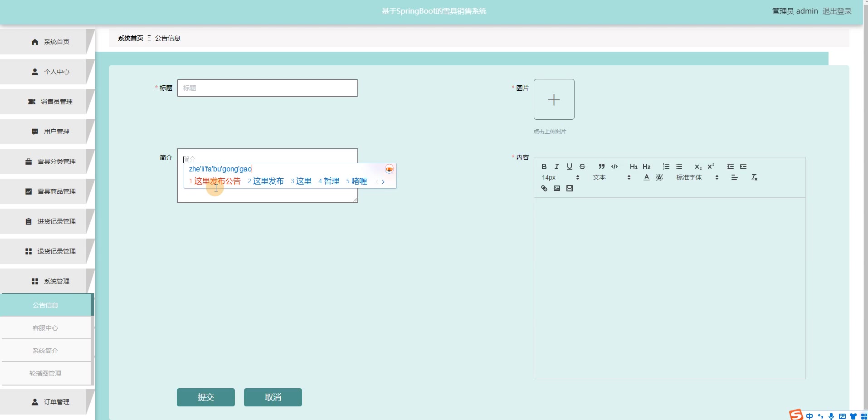Screen dimensions: 868x420
Task: Open the text background color picker
Action: click(659, 177)
